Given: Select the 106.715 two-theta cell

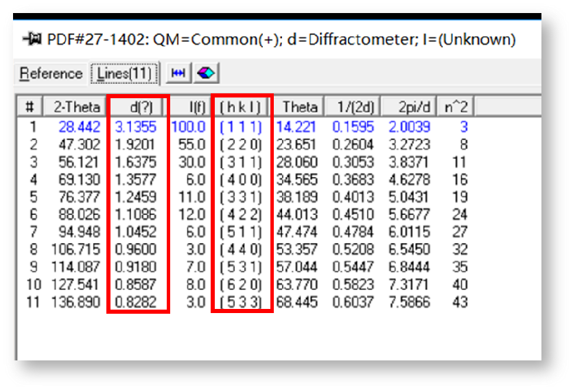Looking at the screenshot, I should (x=75, y=249).
